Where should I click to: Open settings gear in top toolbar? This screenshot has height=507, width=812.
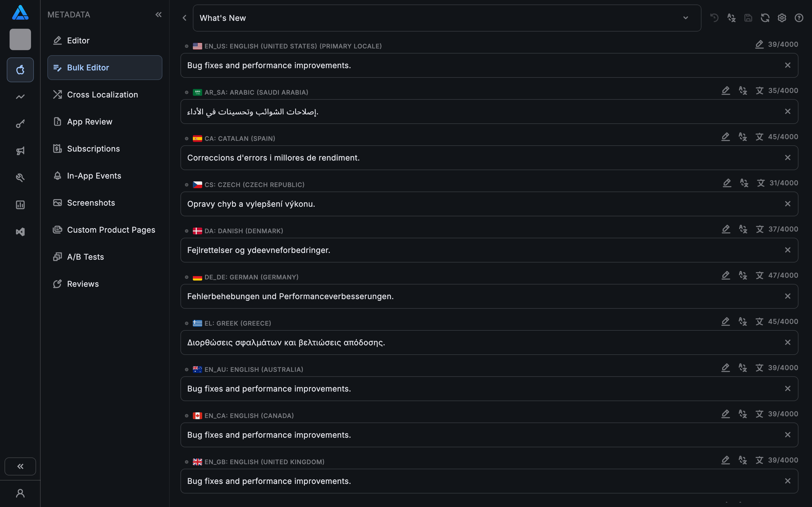(x=782, y=18)
